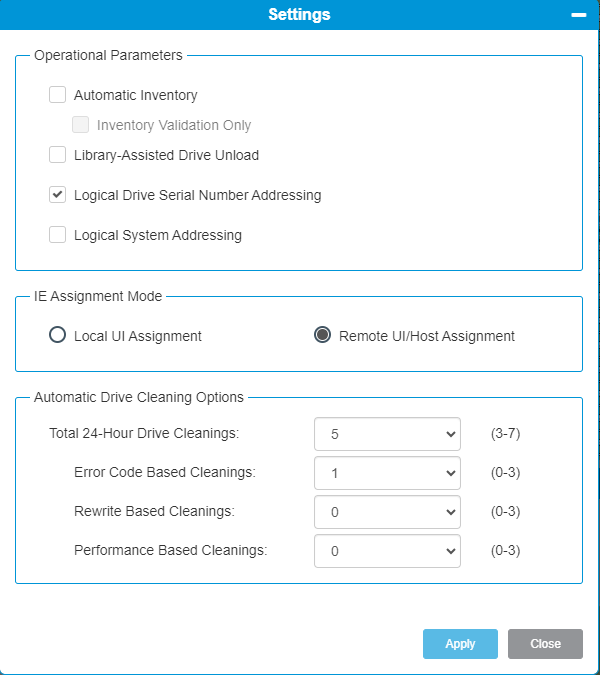Uncheck Logical Drive Serial Number Addressing
This screenshot has height=675, width=600.
58,195
